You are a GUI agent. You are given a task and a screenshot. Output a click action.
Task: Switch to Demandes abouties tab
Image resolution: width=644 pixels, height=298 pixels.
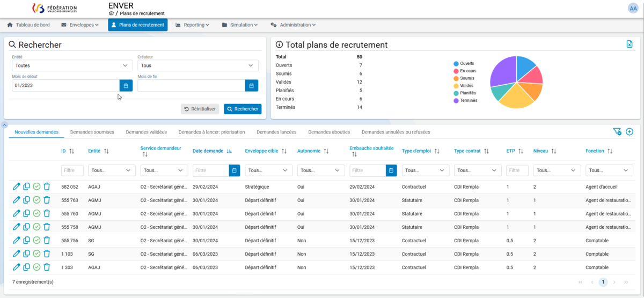click(329, 132)
